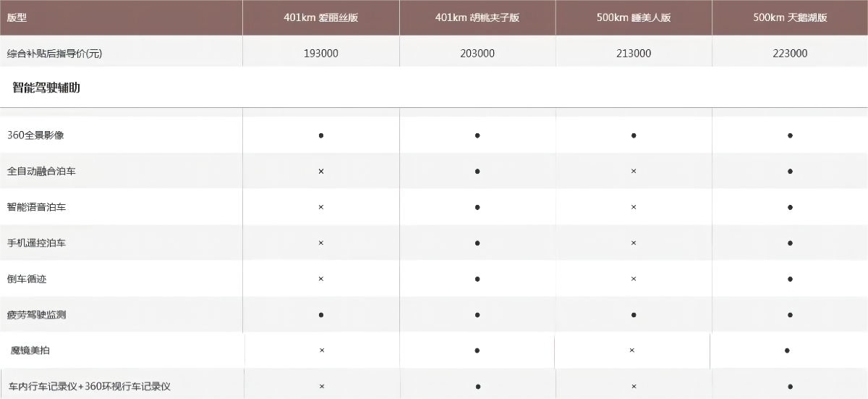
Task: Click the 全自动融合泊车 dot under 天鹅湖版
Action: (790, 172)
